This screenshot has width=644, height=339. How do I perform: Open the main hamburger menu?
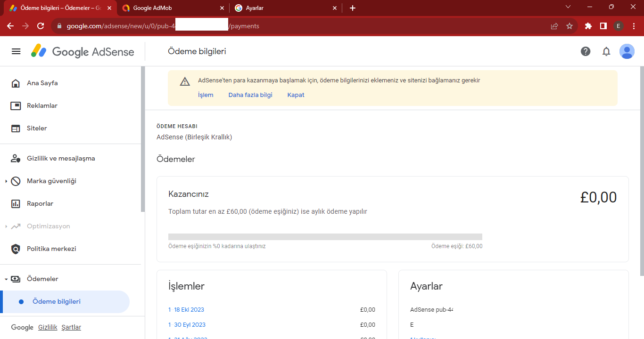[x=16, y=51]
